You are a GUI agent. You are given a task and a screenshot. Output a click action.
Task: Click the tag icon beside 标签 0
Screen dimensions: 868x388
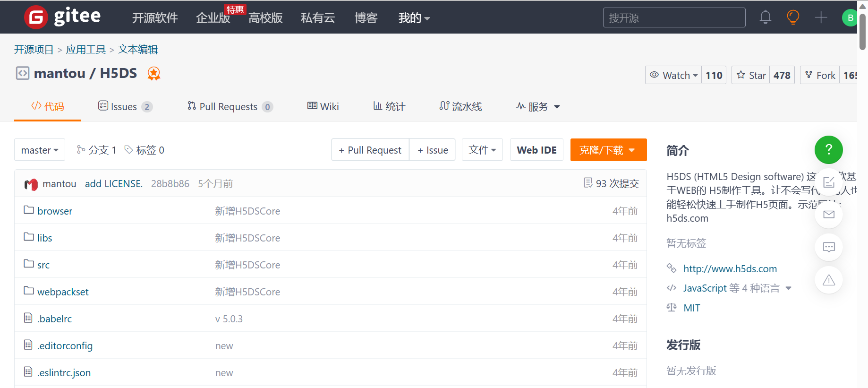[128, 150]
